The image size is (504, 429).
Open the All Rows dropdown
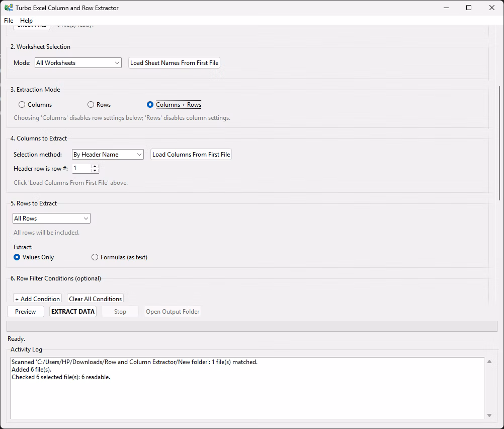(51, 218)
